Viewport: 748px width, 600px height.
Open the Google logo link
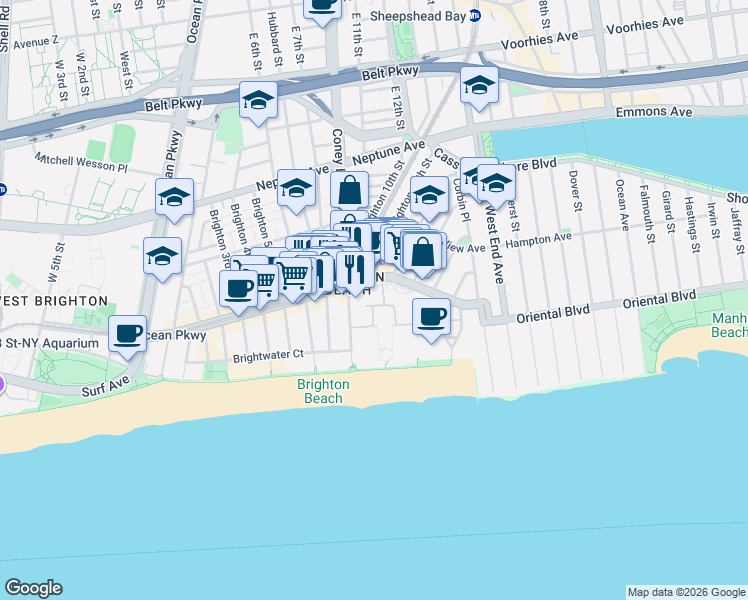[33, 588]
